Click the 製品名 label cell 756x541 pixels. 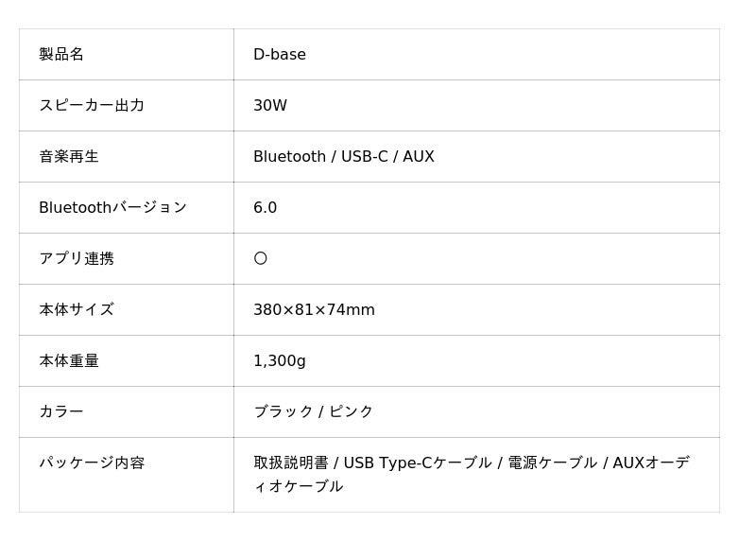tap(61, 55)
